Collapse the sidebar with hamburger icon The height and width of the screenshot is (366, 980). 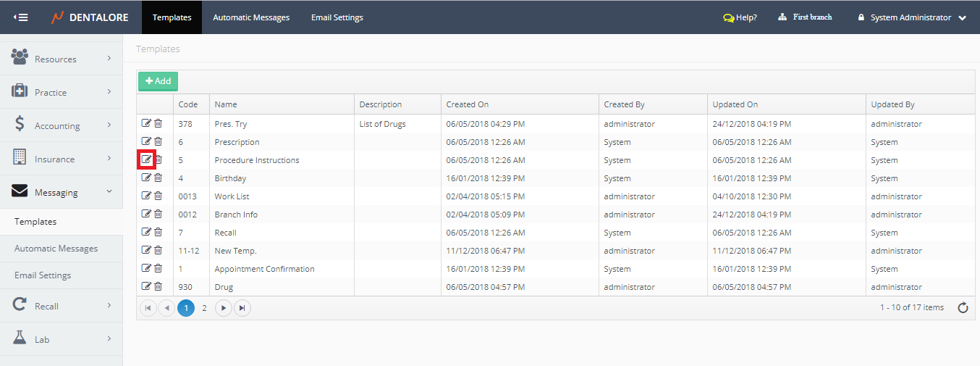21,17
